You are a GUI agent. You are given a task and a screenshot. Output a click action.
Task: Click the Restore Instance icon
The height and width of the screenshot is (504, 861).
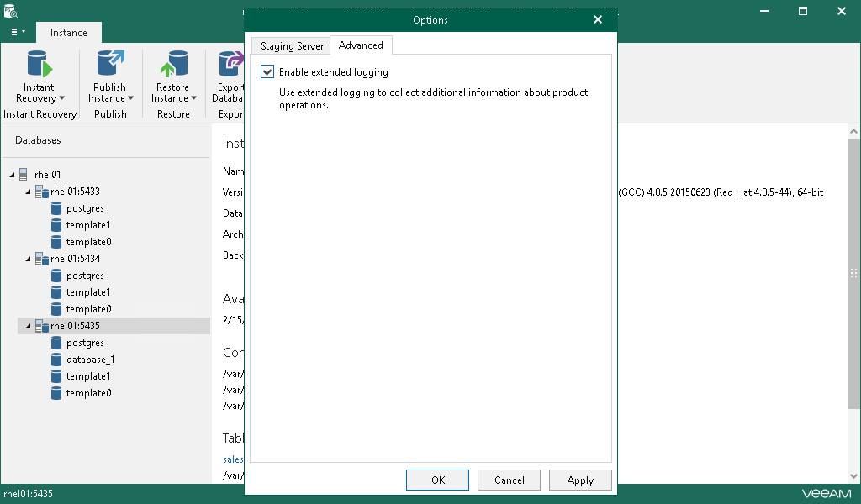click(173, 66)
